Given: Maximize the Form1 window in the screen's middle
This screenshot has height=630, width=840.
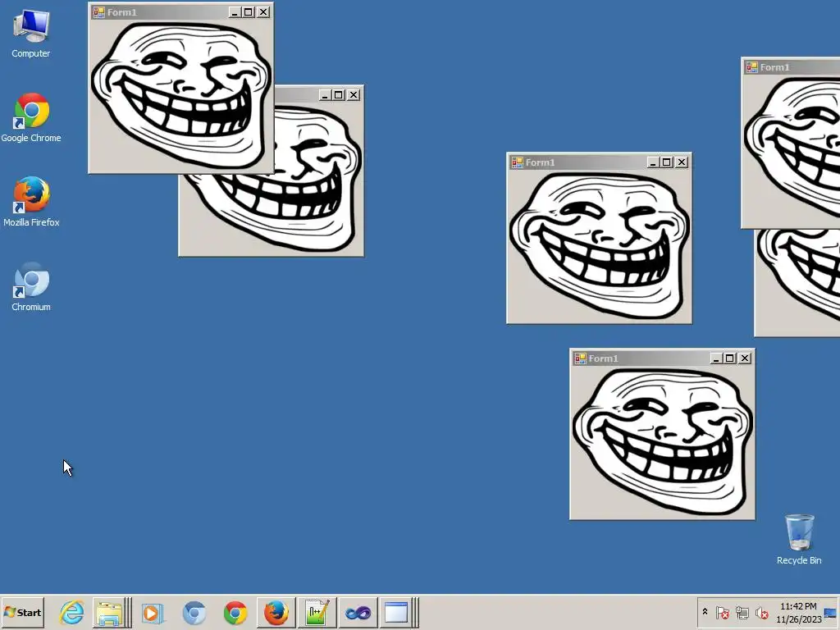Looking at the screenshot, I should 667,162.
